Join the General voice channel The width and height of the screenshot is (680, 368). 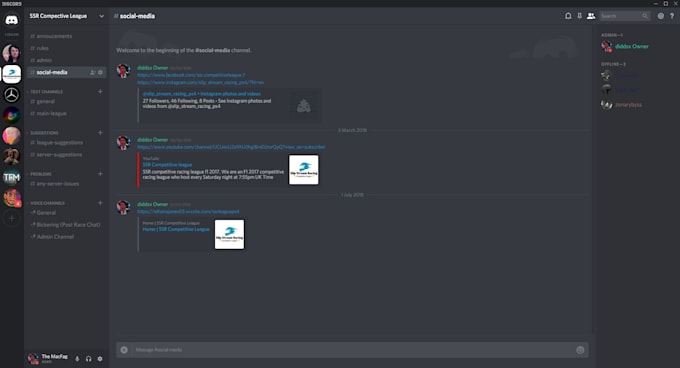click(66, 213)
